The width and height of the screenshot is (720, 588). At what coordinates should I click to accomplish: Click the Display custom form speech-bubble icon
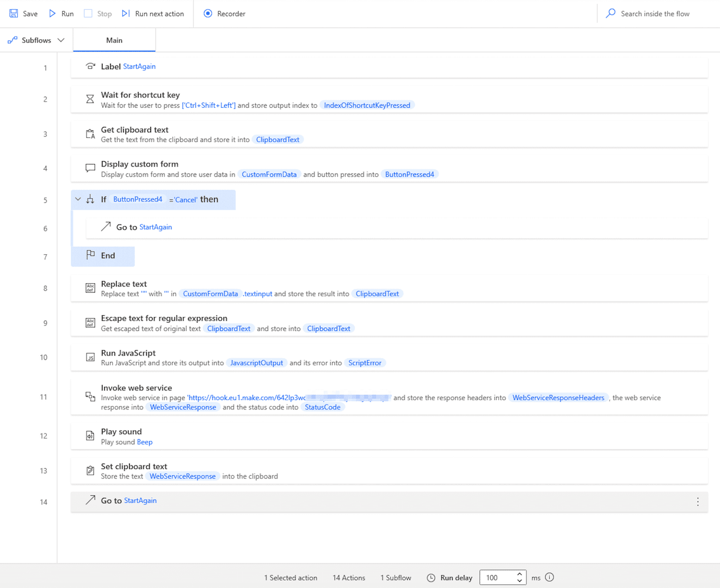pyautogui.click(x=90, y=168)
